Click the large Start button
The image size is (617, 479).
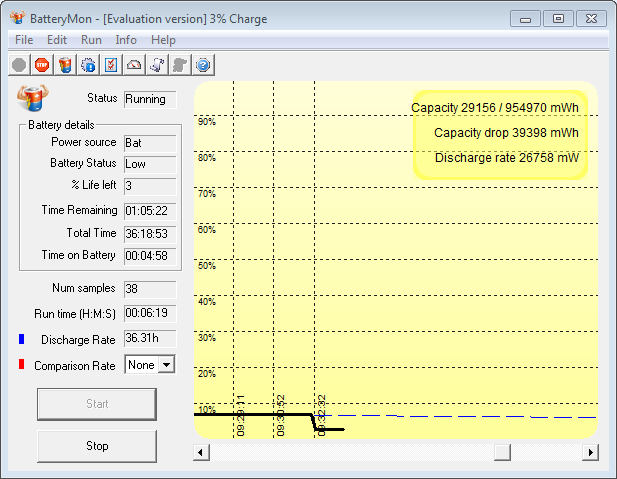tap(97, 404)
